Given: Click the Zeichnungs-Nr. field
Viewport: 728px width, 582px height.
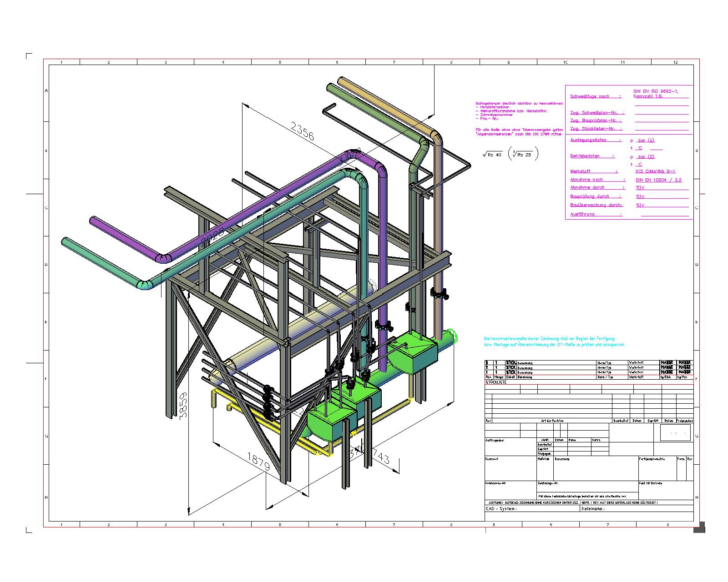Looking at the screenshot, I should pyautogui.click(x=547, y=483).
